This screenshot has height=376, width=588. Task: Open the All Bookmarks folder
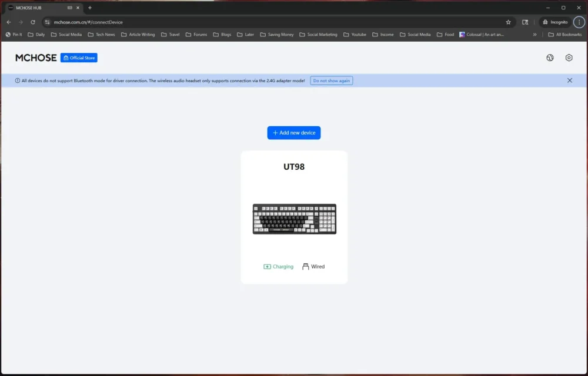(564, 35)
